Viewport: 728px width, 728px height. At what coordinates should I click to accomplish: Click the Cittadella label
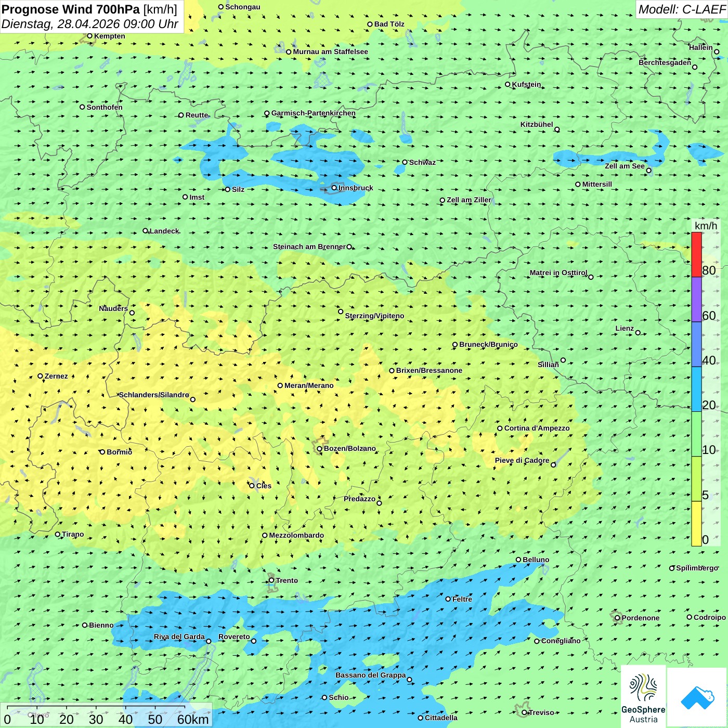(441, 718)
